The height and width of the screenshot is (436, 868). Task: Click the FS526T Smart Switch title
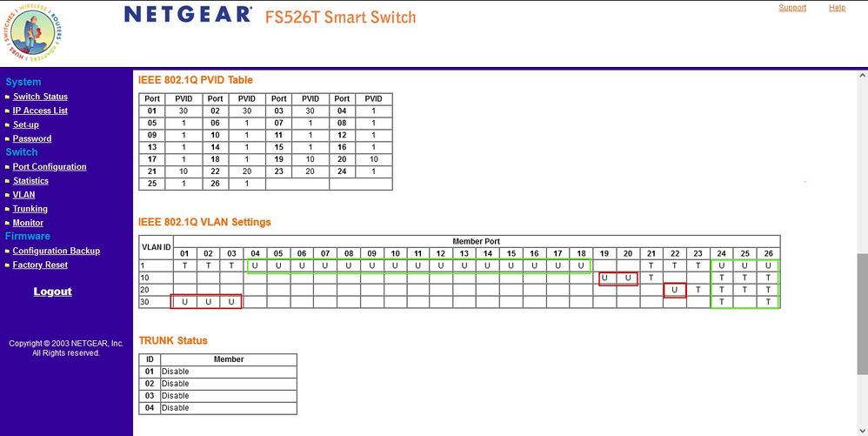340,17
